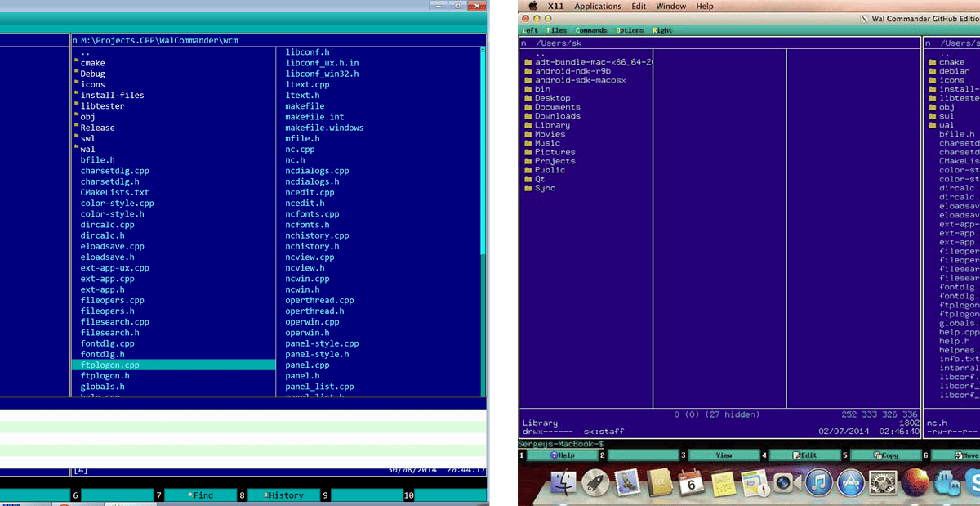Click the adt-bundle-mac-x86_64 folder icon
Viewport: 980px width, 506px height.
[x=528, y=62]
